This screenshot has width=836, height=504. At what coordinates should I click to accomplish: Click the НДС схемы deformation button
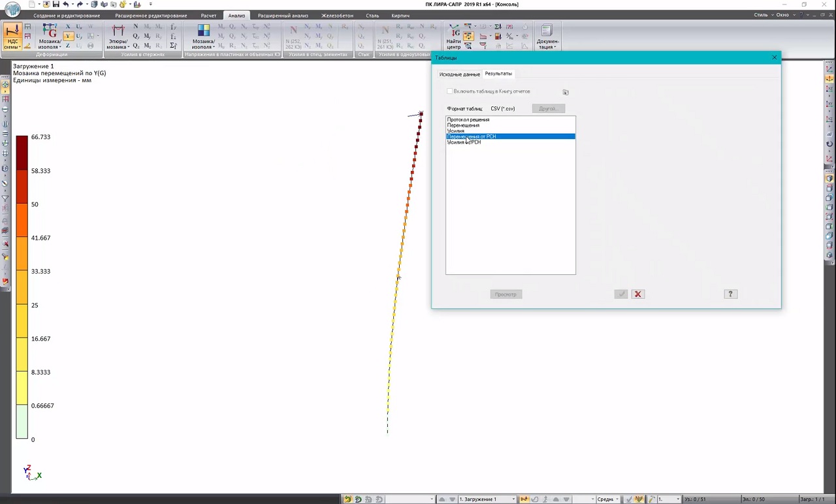click(x=12, y=37)
